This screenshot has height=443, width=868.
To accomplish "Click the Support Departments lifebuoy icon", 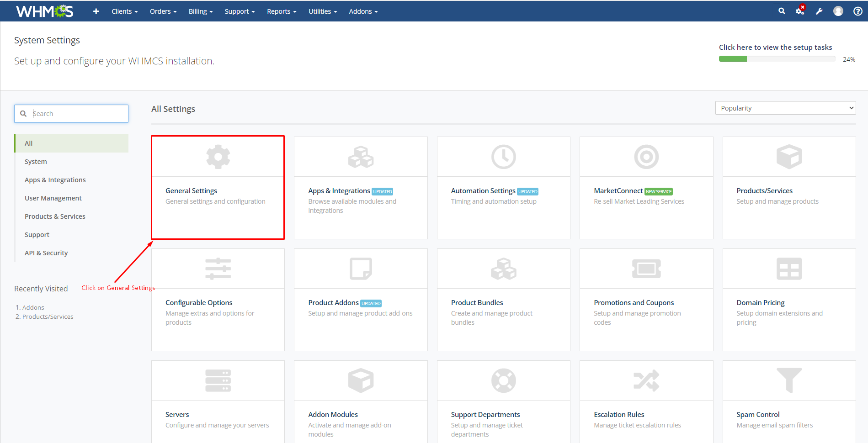I will 503,380.
